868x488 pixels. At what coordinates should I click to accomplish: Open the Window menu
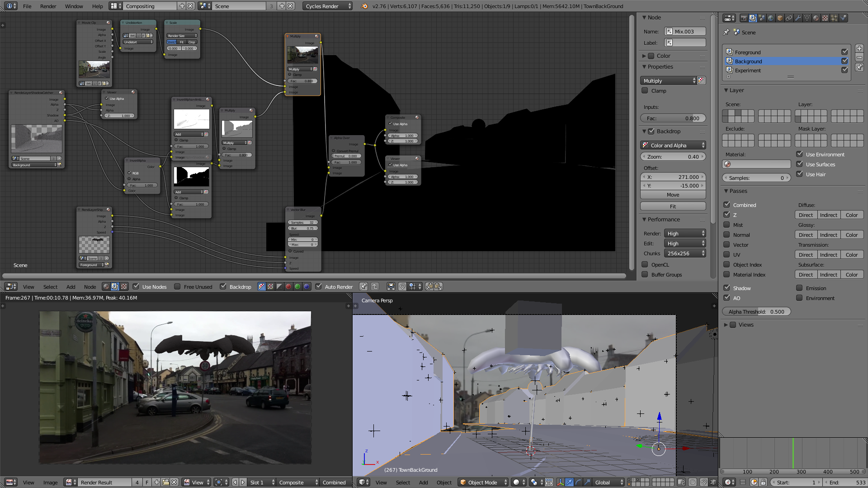pos(74,6)
